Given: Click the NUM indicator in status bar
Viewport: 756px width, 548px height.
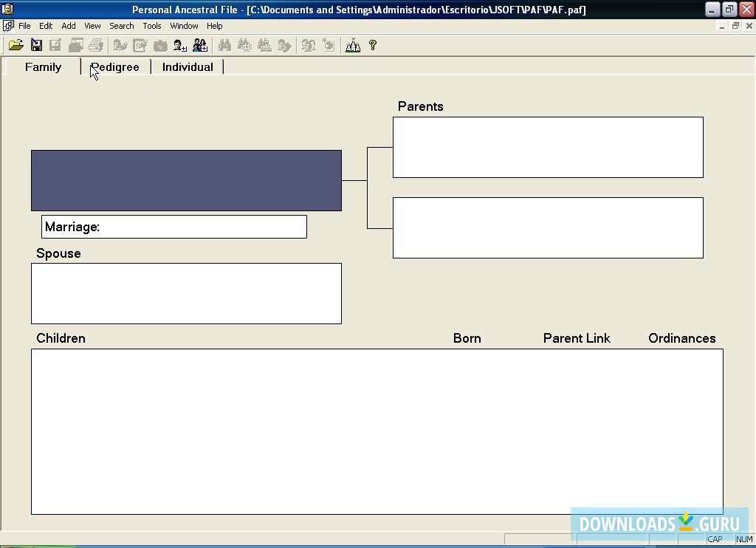Looking at the screenshot, I should pos(744,539).
